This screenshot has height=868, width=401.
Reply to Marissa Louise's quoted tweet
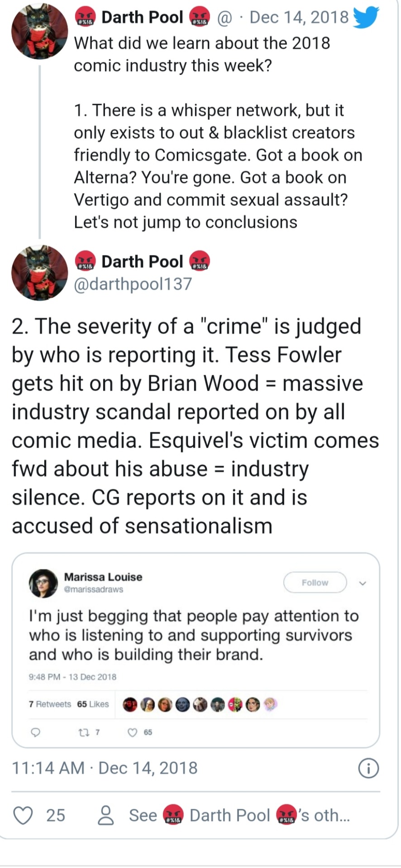tap(36, 732)
